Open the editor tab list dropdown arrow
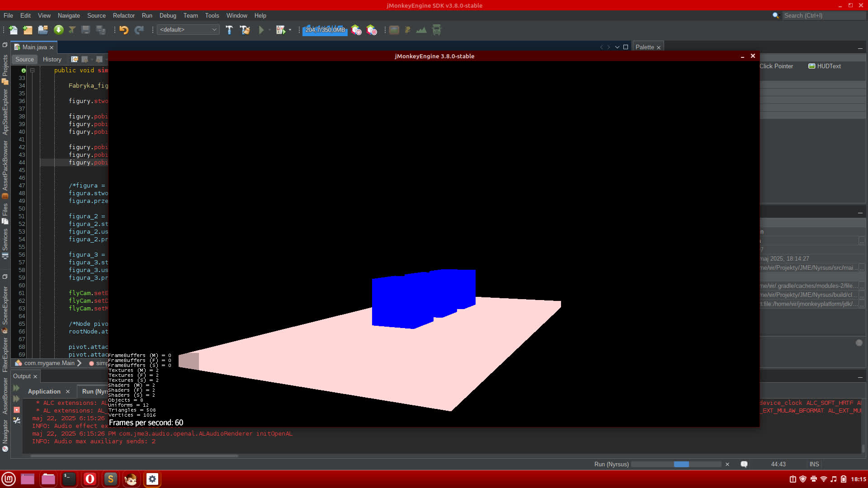 [617, 47]
